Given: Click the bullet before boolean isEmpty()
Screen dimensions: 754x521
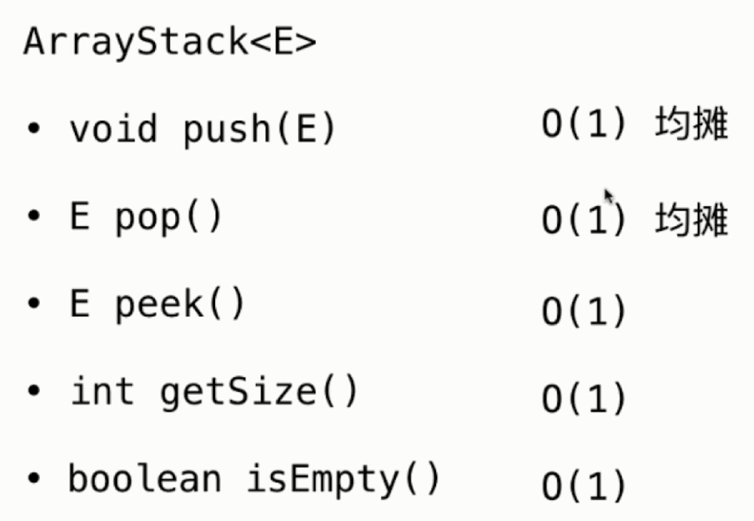Looking at the screenshot, I should click(x=35, y=481).
